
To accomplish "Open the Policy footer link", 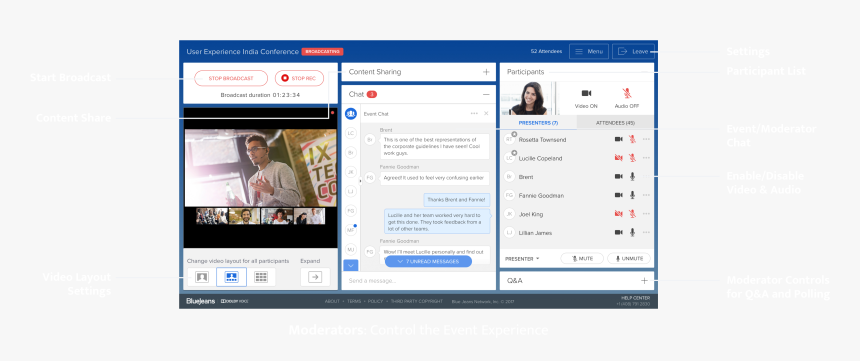I will [x=375, y=301].
